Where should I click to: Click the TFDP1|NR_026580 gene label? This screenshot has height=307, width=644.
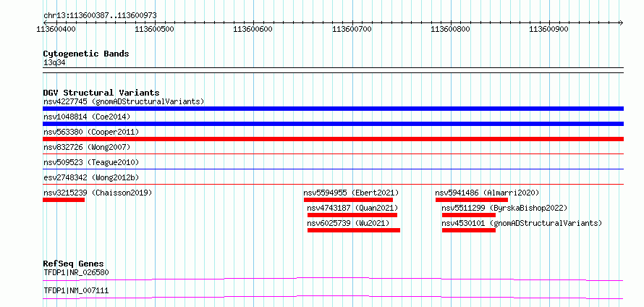click(76, 272)
